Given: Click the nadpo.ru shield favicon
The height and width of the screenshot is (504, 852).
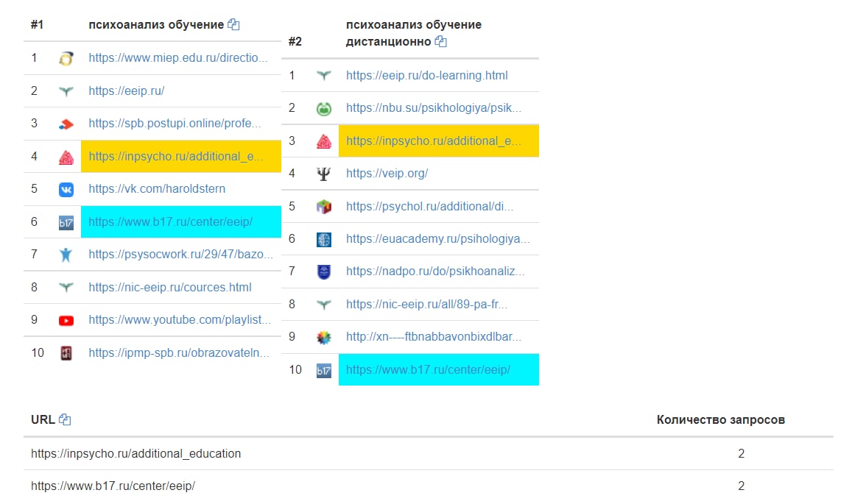Looking at the screenshot, I should [x=323, y=271].
